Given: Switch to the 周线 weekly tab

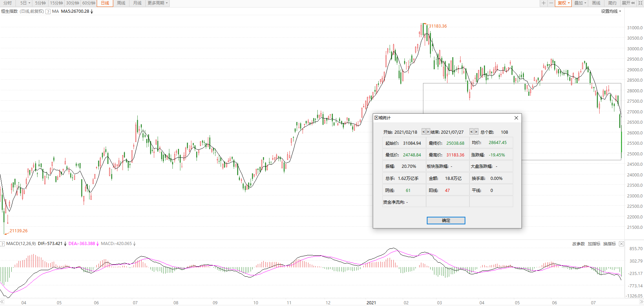Looking at the screenshot, I should click(x=121, y=3).
